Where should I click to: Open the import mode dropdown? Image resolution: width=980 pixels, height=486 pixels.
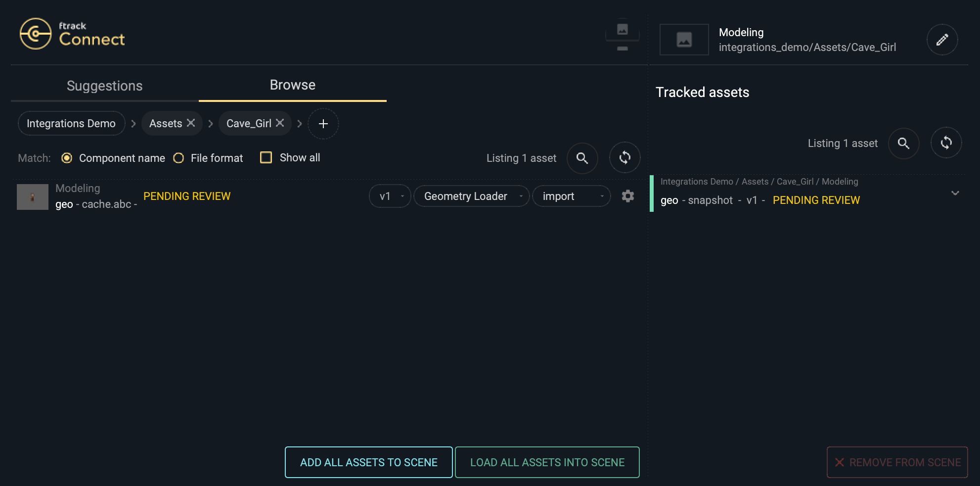coord(571,196)
